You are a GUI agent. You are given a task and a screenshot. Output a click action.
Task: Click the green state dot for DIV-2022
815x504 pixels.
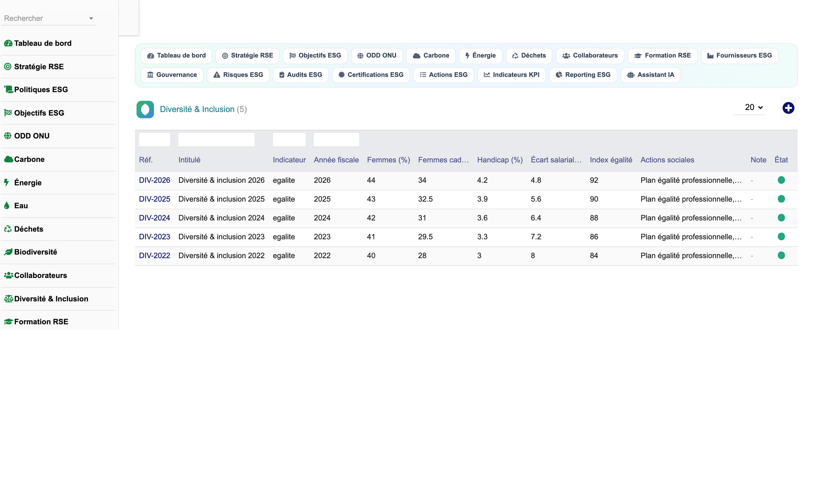pyautogui.click(x=781, y=255)
